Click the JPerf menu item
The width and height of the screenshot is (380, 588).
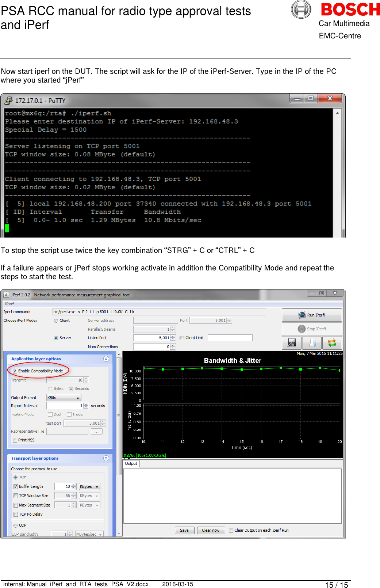(9, 304)
